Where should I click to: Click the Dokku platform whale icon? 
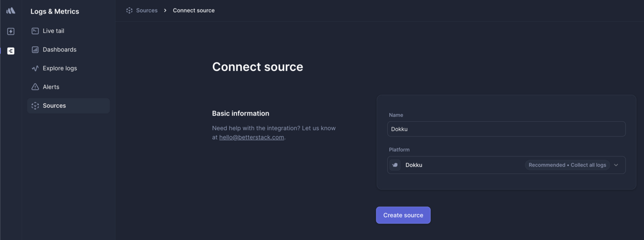tap(395, 165)
